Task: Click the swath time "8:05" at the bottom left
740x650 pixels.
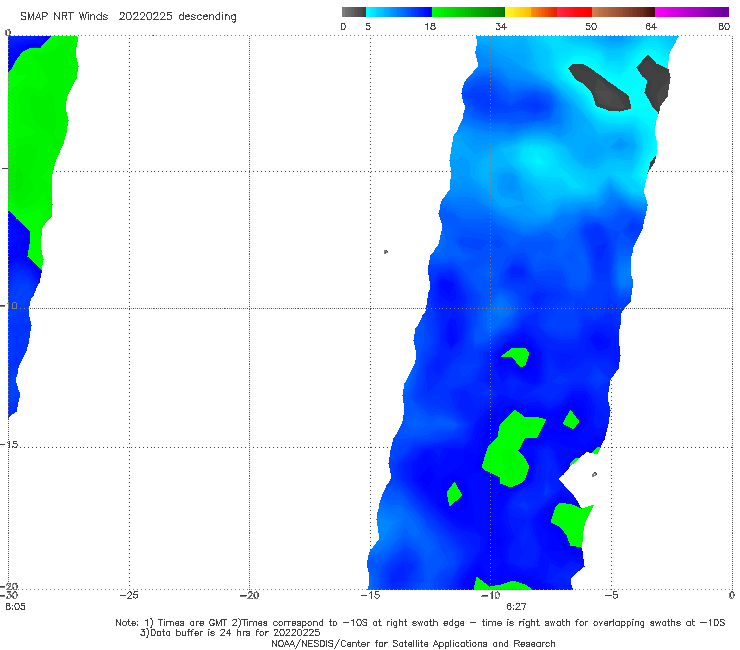Action: pos(16,607)
